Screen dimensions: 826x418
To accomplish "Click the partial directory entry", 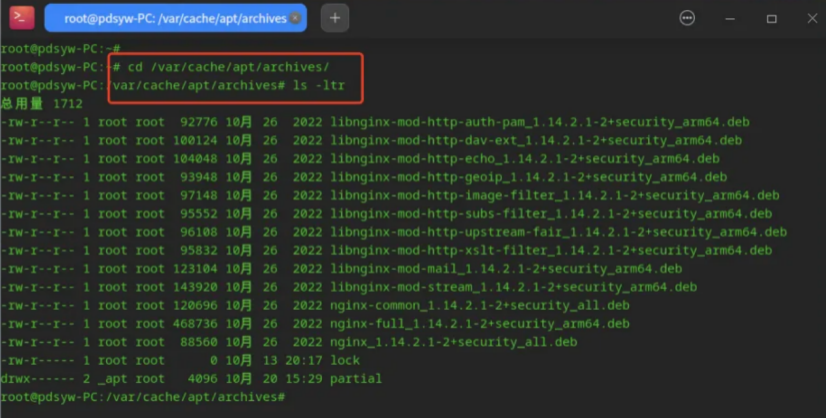I will (356, 378).
